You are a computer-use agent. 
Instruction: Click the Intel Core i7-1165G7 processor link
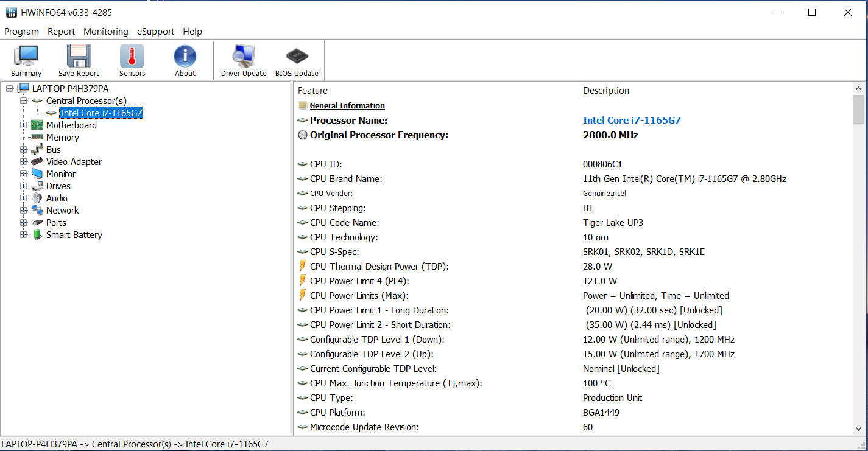coord(632,121)
